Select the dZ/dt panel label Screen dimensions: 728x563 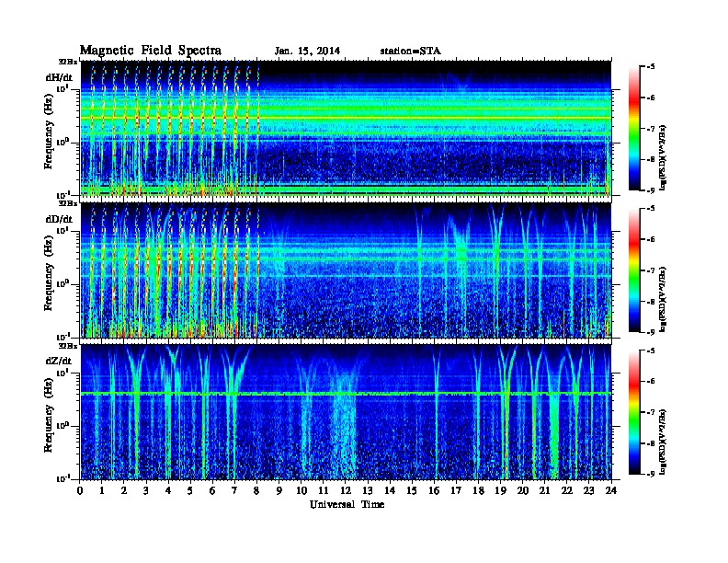pos(59,361)
